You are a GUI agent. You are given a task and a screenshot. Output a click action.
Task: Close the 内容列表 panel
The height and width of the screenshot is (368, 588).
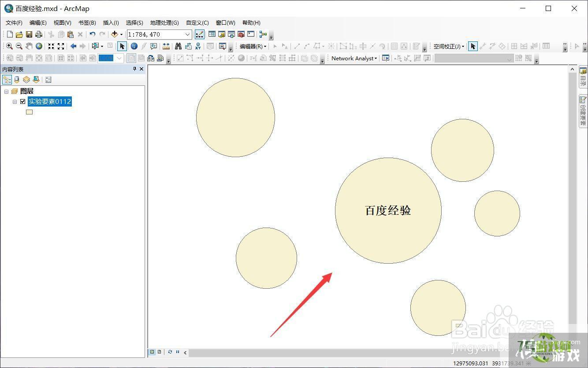coord(141,69)
